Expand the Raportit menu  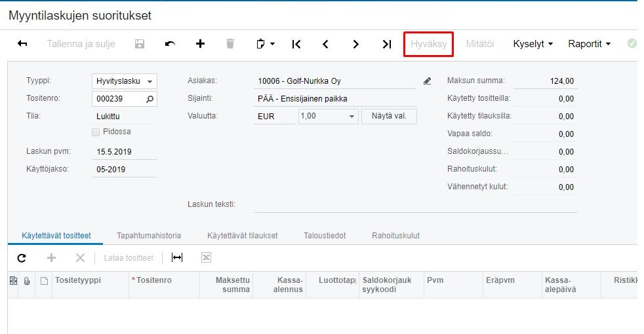pos(589,44)
